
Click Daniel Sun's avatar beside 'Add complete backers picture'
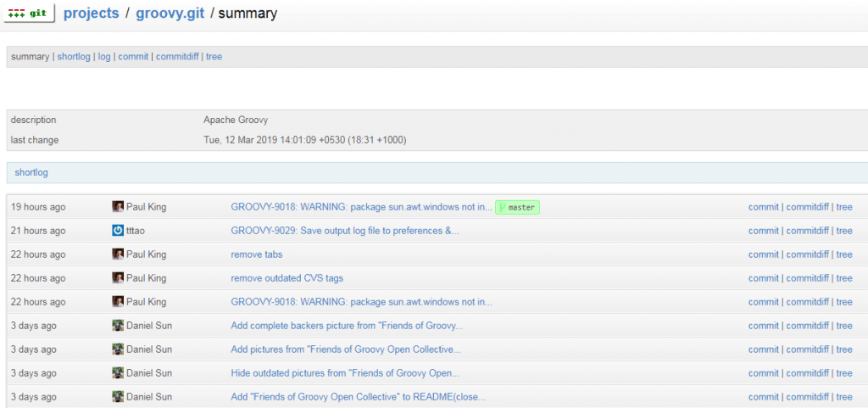pyautogui.click(x=117, y=326)
